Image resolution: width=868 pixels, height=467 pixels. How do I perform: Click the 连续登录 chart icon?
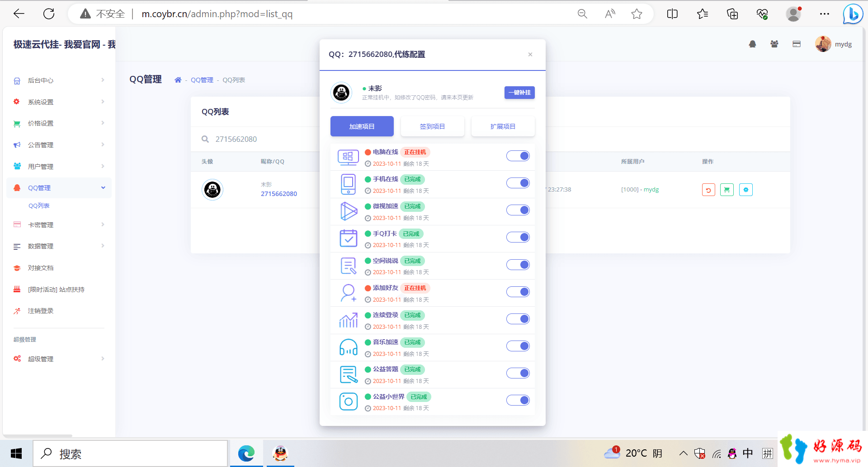(349, 320)
